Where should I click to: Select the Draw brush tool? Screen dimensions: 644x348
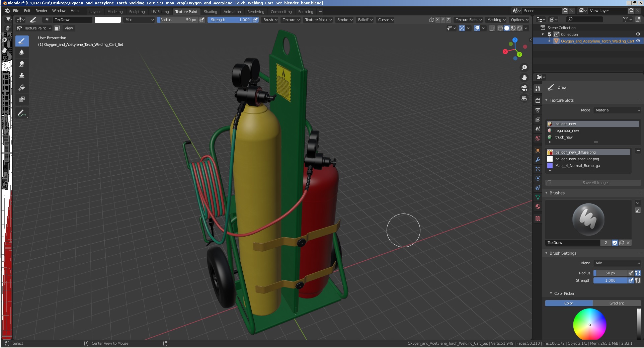coord(22,41)
